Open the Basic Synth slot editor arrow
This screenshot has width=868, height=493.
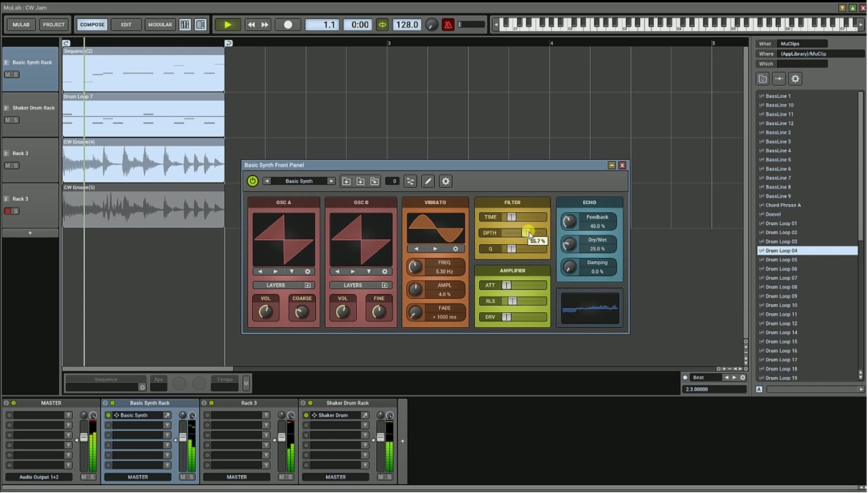(167, 415)
